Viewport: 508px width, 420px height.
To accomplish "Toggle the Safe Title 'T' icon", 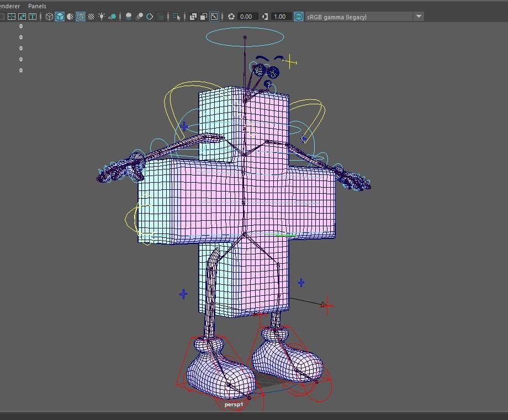I will [33, 17].
